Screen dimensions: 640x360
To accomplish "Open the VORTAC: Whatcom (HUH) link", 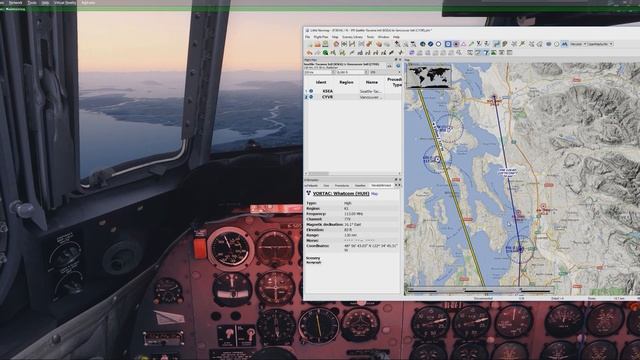I will tap(341, 193).
